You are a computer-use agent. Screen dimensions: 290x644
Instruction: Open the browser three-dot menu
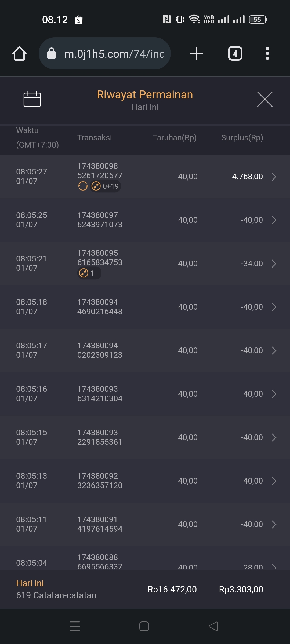coord(267,53)
